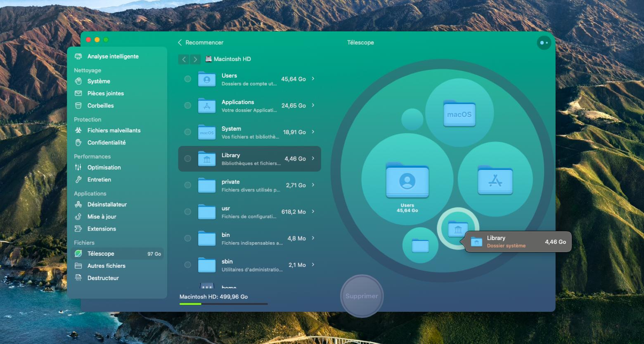
Task: Select the usr folder checkbox
Action: [187, 212]
